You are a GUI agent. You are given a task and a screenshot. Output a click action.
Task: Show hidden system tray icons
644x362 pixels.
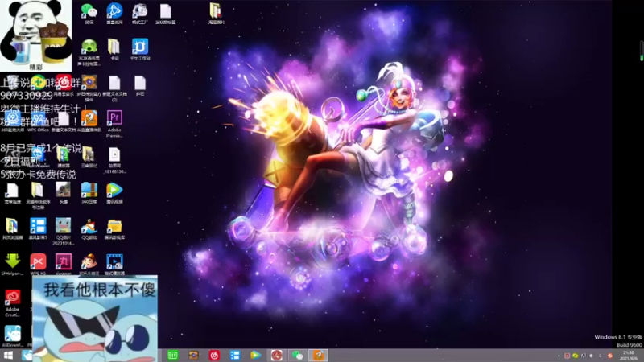(x=559, y=356)
